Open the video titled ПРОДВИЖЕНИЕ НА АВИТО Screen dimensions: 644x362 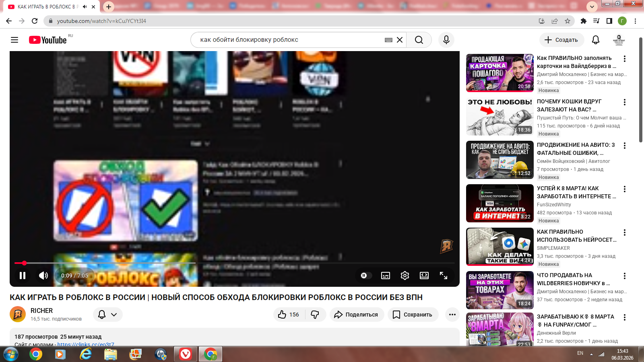[x=576, y=149]
